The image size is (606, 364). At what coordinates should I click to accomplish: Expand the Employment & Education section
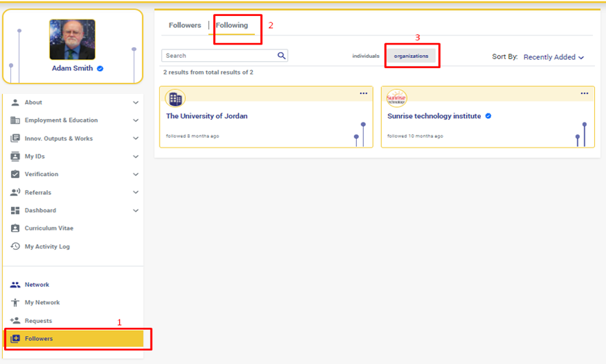click(x=135, y=120)
